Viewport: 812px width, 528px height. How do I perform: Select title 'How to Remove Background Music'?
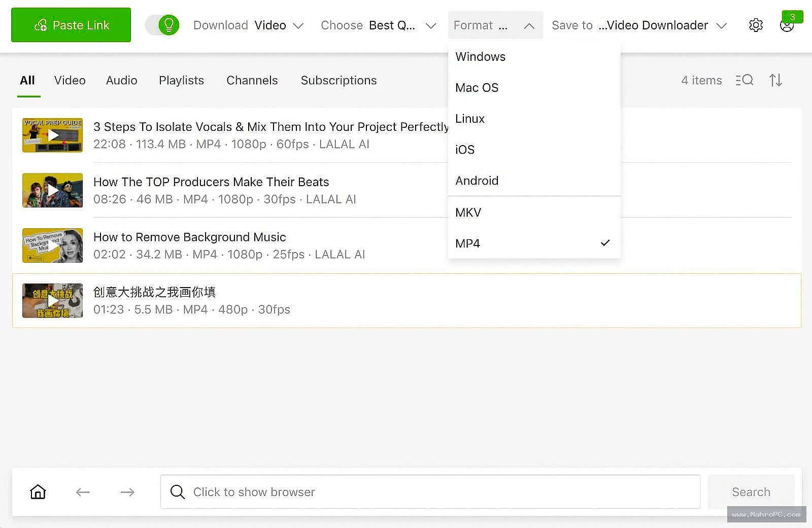(x=190, y=237)
